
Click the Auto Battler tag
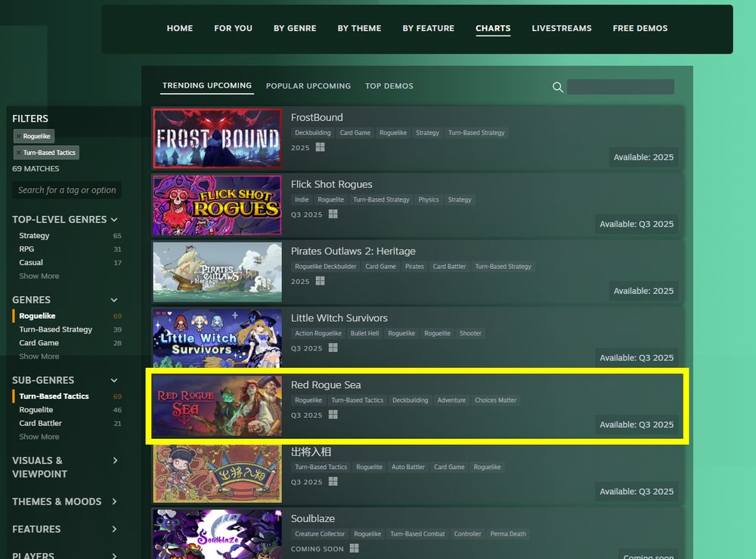click(x=408, y=468)
